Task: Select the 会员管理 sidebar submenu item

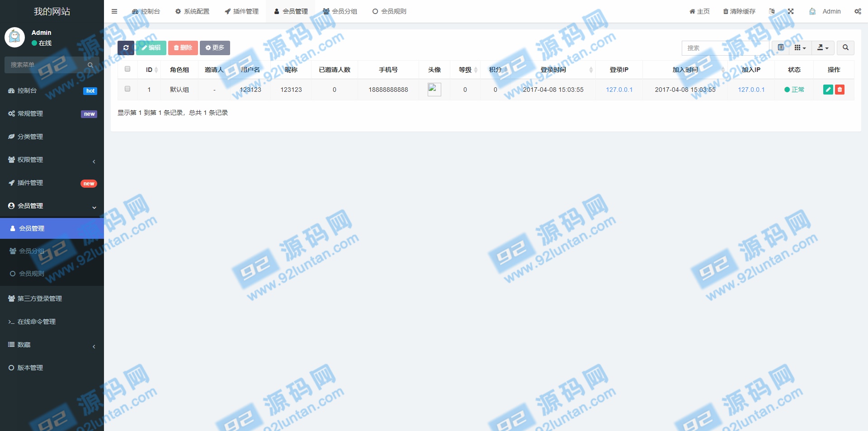Action: click(52, 228)
